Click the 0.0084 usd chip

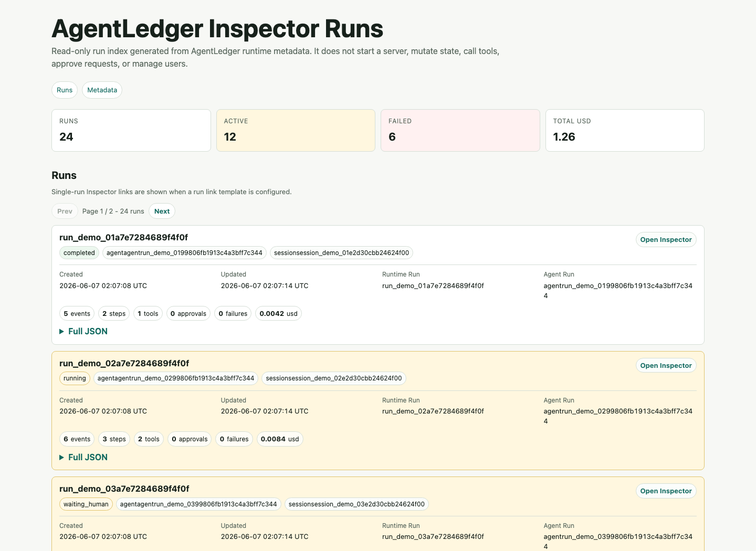point(280,439)
